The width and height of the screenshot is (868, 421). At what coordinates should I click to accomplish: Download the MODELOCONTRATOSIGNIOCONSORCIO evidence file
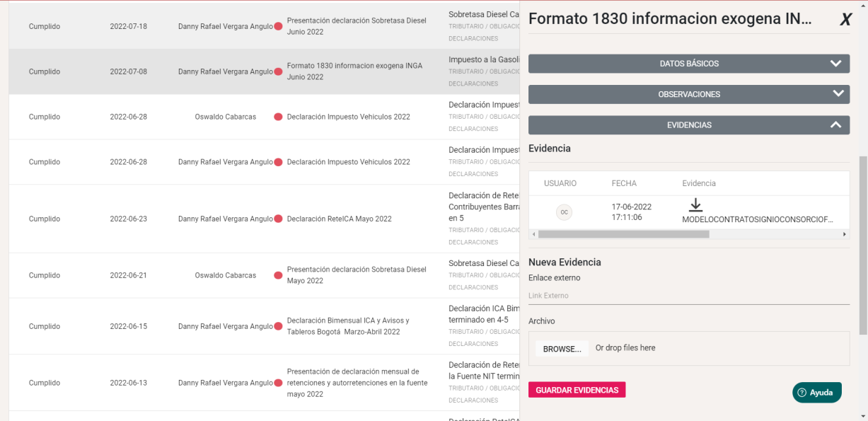pos(695,204)
